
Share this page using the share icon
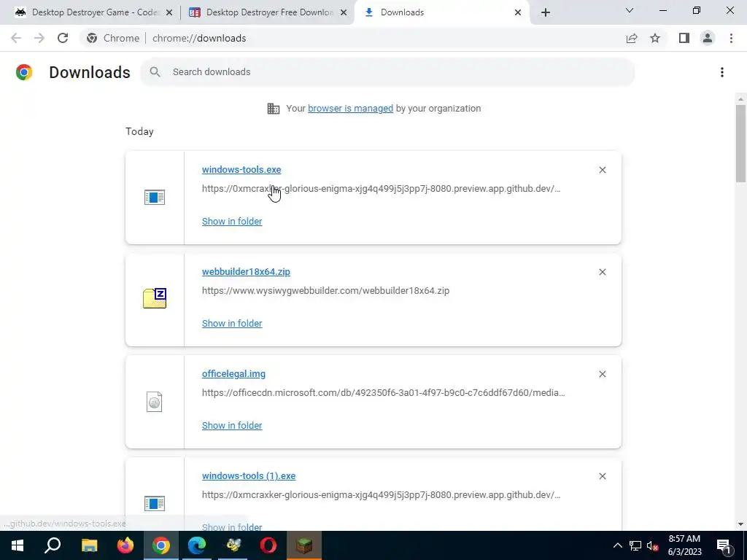point(632,38)
